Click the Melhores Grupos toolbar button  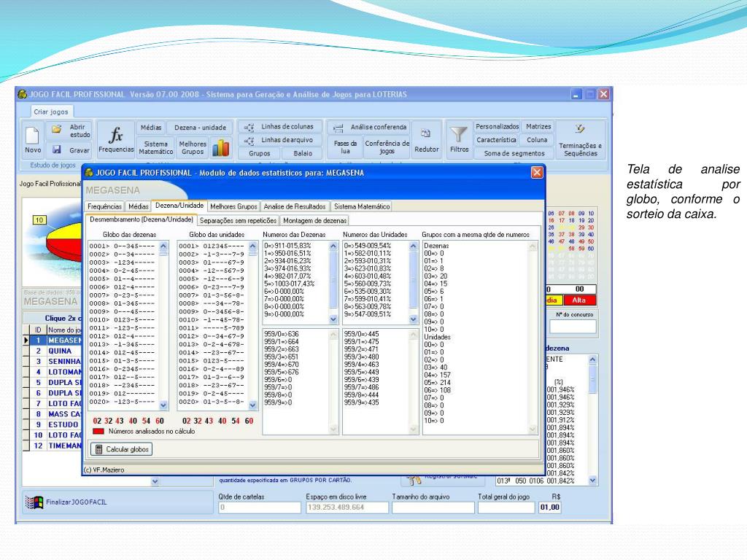[193, 147]
